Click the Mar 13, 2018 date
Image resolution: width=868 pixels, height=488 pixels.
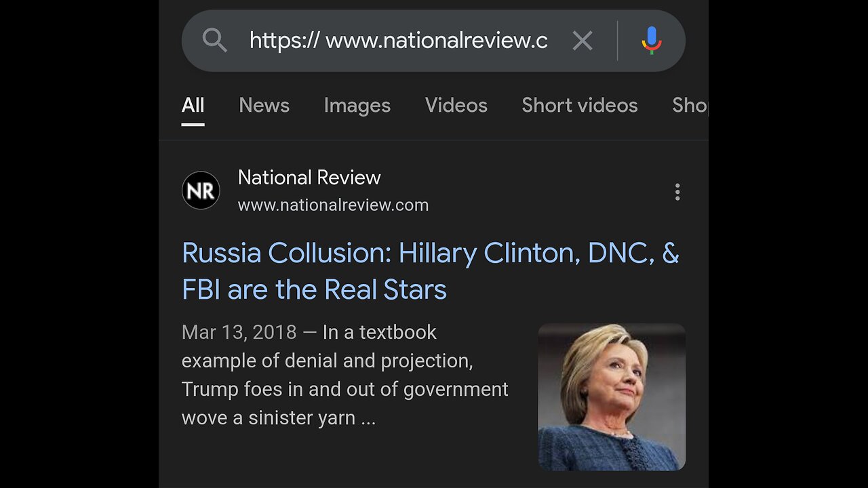point(239,332)
